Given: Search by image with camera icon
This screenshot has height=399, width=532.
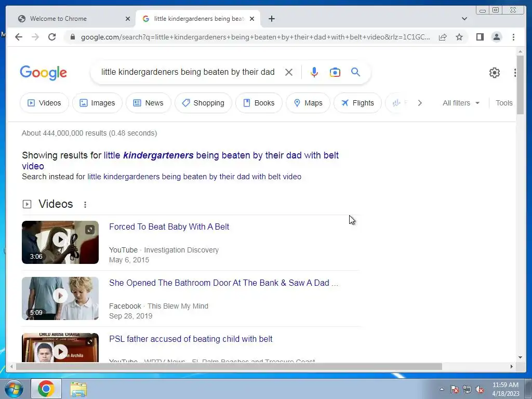Looking at the screenshot, I should 335,72.
